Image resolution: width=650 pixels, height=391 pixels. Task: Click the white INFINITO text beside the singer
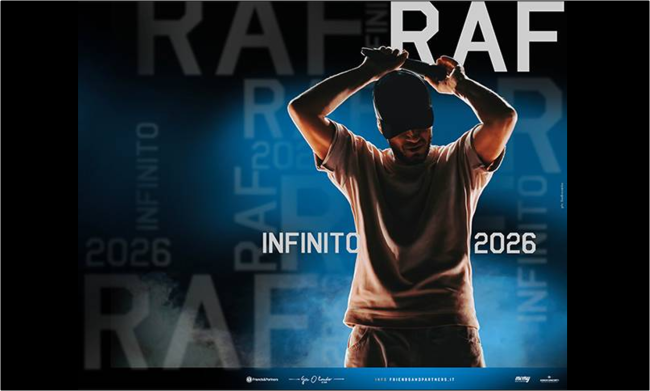tap(310, 243)
